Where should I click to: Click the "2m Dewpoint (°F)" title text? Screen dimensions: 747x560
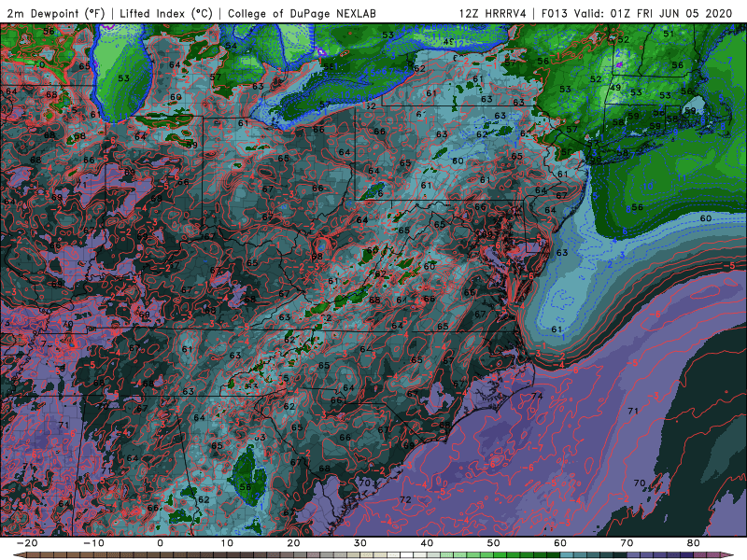click(x=55, y=13)
